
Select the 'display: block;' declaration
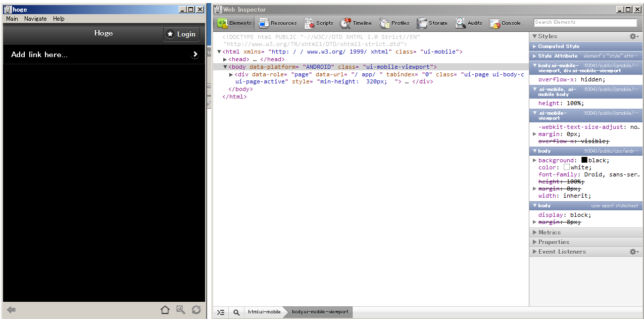click(565, 215)
